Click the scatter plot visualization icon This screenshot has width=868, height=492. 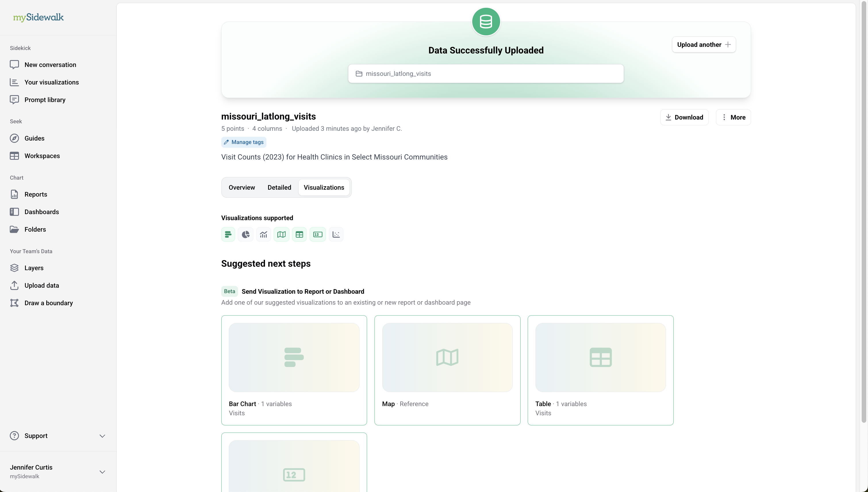[336, 235]
